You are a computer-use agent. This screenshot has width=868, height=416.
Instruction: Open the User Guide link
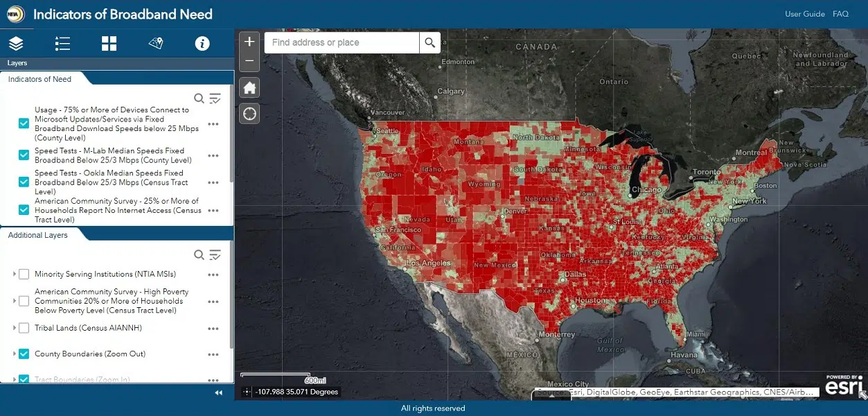(804, 13)
